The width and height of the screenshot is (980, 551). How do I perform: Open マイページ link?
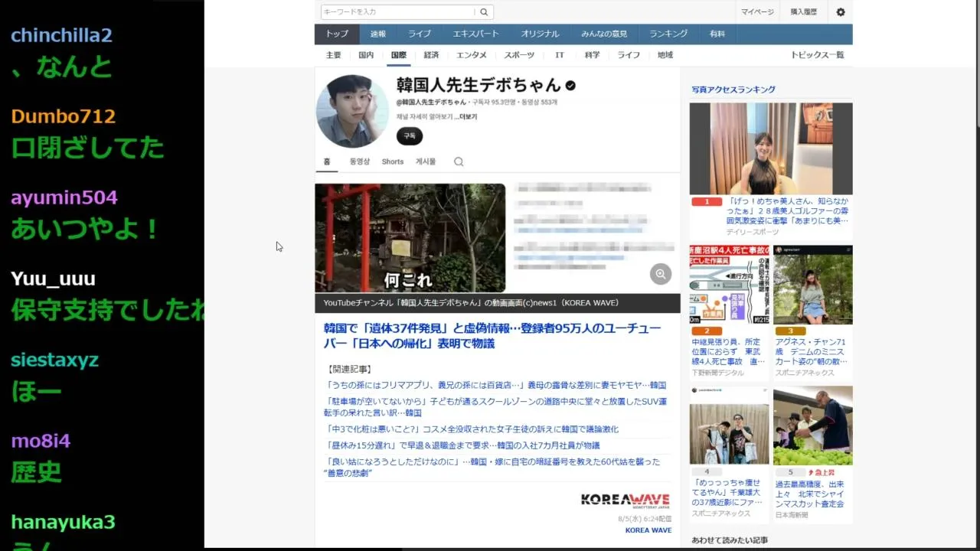(x=757, y=12)
